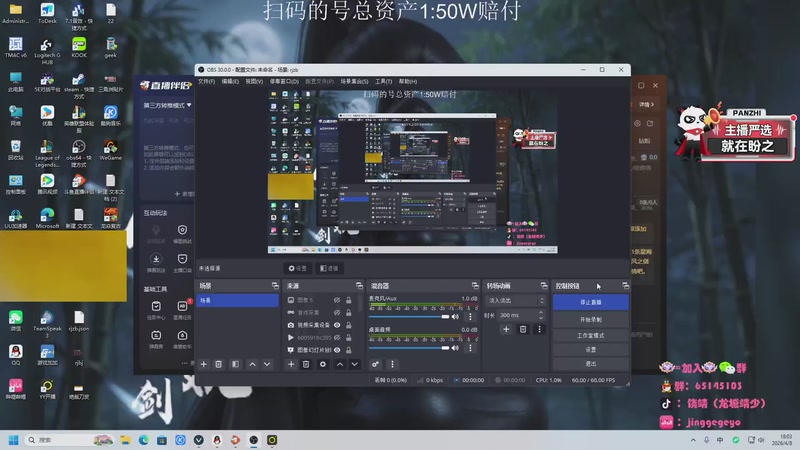Open 编辑(E) menu in OBS
800x450 pixels.
(x=230, y=82)
